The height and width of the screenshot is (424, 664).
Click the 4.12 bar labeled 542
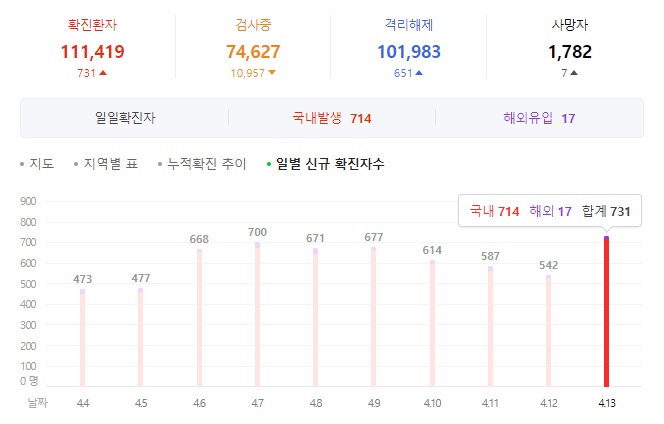548,331
